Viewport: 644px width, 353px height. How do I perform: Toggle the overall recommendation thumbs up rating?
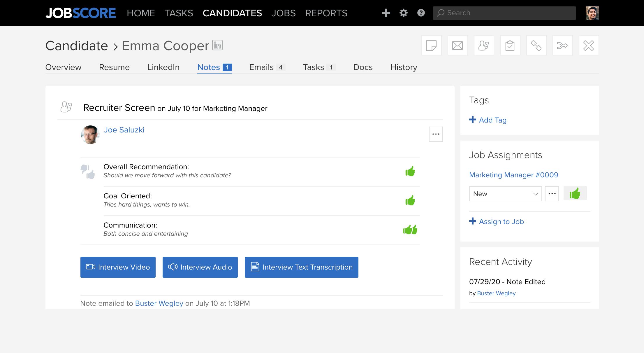410,171
